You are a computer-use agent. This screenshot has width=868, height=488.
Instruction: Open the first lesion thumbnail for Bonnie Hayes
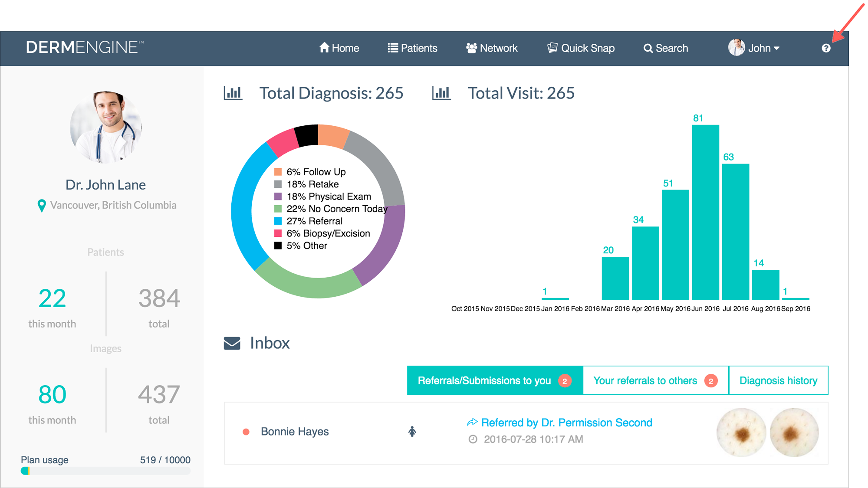[741, 432]
